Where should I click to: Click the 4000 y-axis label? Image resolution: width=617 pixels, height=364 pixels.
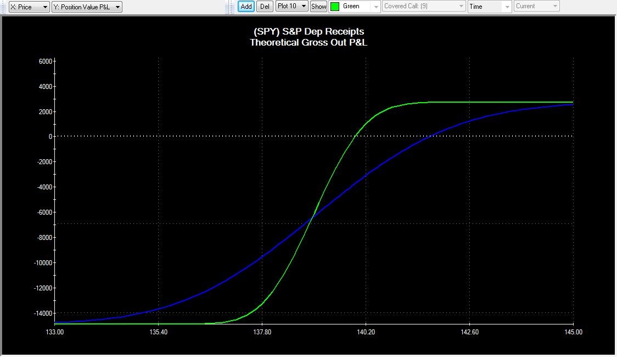point(45,87)
